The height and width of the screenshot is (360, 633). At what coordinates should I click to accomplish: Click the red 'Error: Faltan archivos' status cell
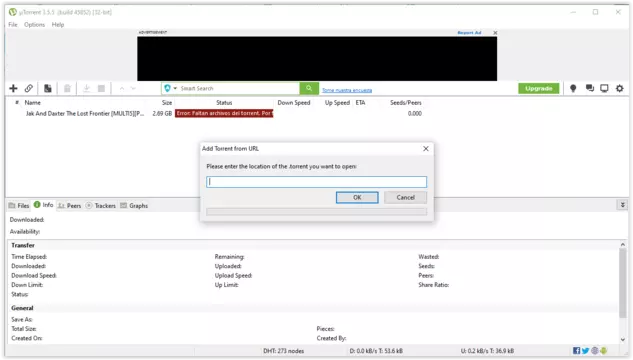[224, 113]
